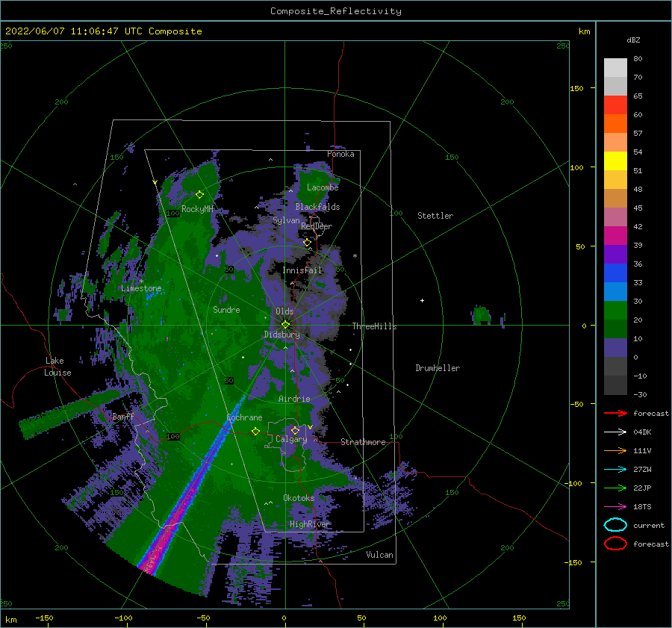Click the cyan current ellipse icon
Viewport: 672px width, 628px height.
[615, 525]
